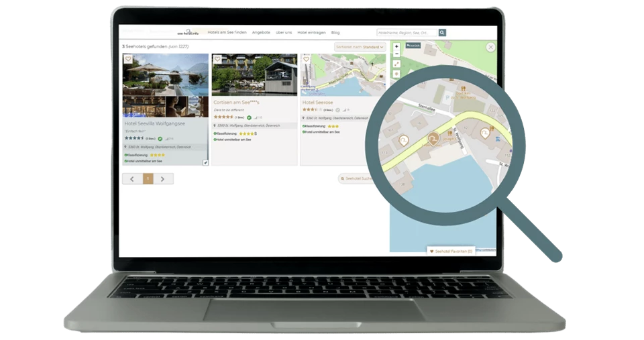Click the 'Hotel eintragen' link
The image size is (644, 340).
point(311,32)
